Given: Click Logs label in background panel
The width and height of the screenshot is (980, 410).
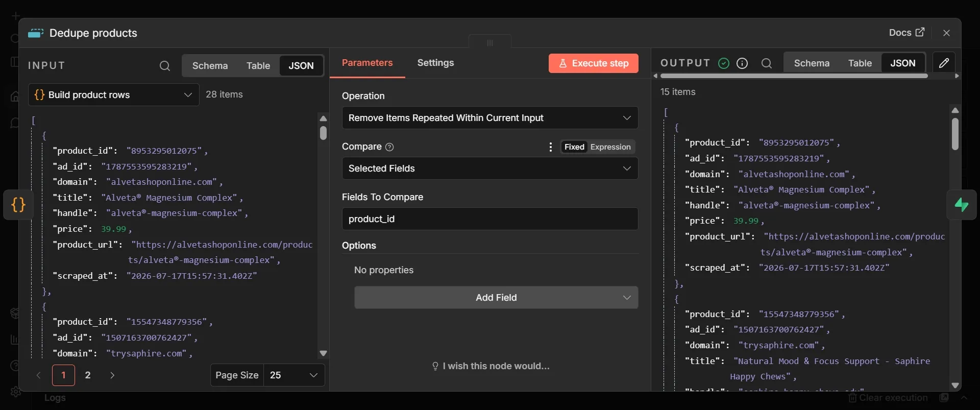Looking at the screenshot, I should tap(55, 398).
